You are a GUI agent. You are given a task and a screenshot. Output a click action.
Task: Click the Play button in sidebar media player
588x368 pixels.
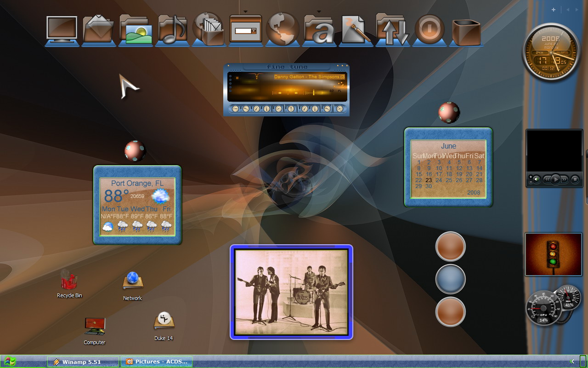(556, 179)
